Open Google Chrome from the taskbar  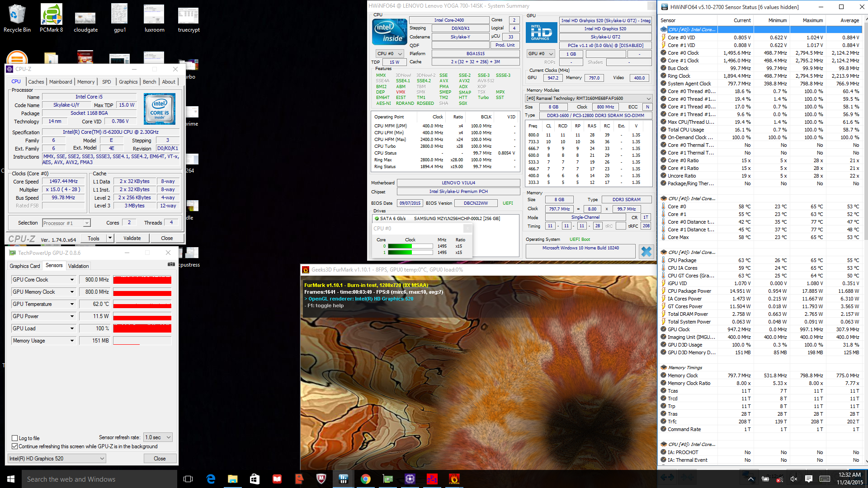(365, 479)
